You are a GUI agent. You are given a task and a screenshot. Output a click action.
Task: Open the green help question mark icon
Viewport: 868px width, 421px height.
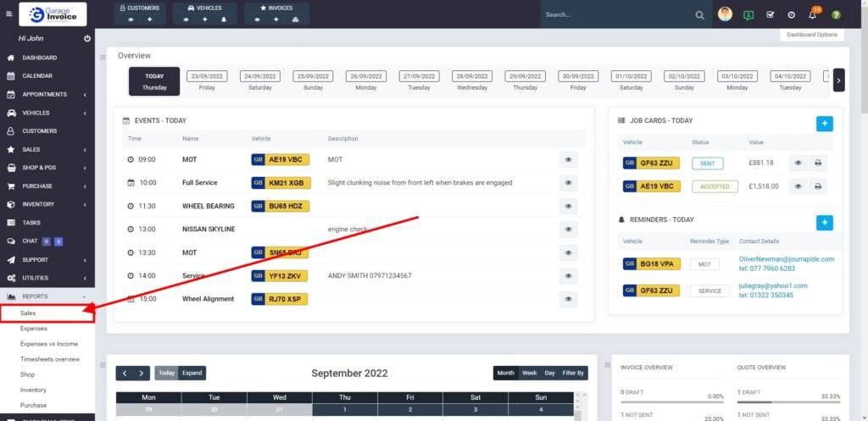coord(836,14)
